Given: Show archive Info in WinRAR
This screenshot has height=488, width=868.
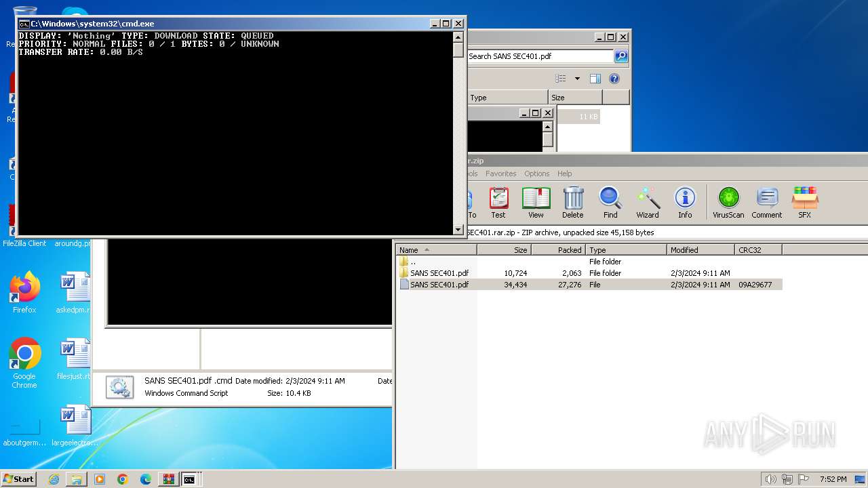Looking at the screenshot, I should pos(685,203).
